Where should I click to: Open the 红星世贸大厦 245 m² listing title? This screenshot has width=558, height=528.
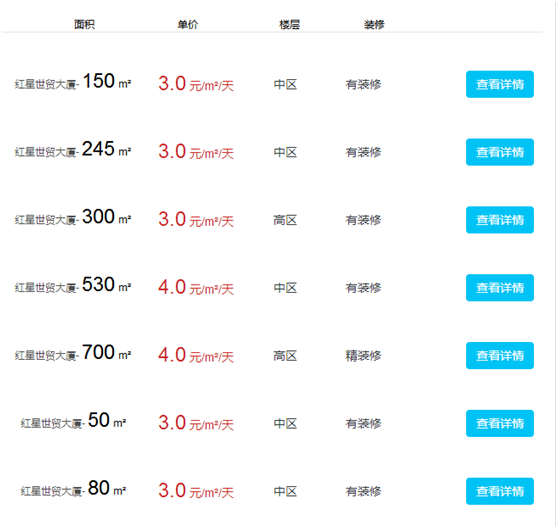coord(73,149)
